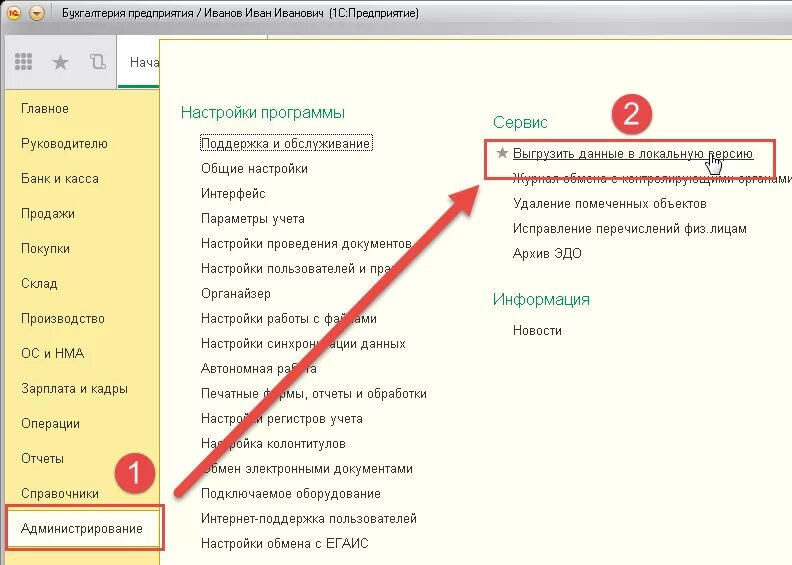
Task: Open Интерфейс settings
Action: coord(233,193)
